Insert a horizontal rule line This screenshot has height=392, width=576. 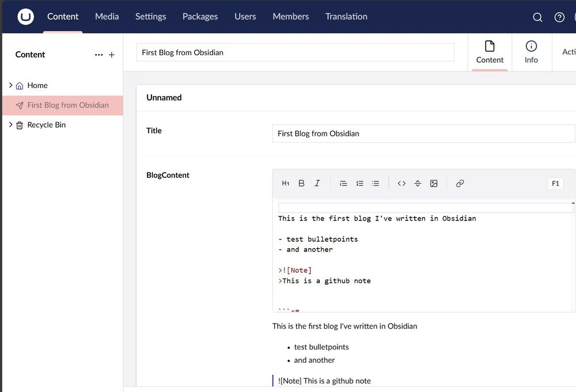418,183
